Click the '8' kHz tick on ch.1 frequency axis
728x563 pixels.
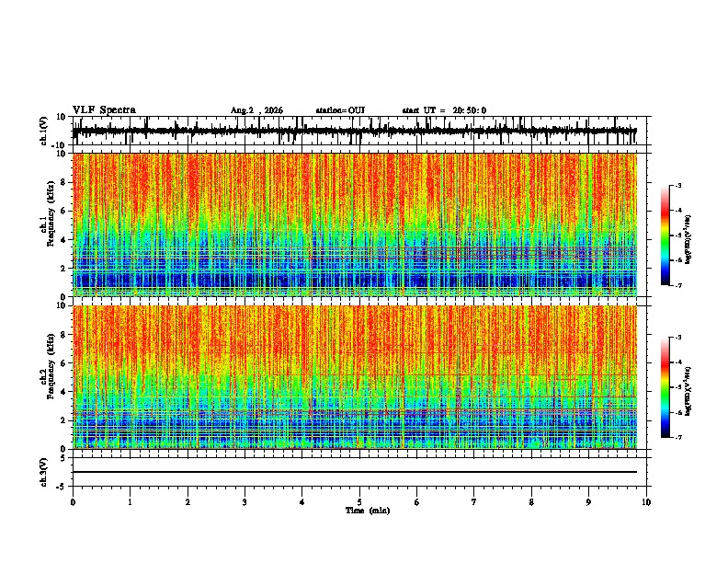(x=64, y=182)
